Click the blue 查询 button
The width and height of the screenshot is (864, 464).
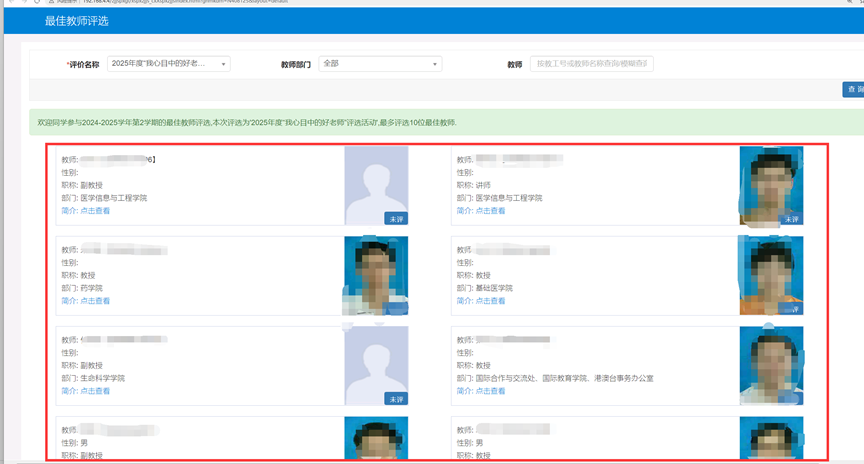(x=854, y=89)
